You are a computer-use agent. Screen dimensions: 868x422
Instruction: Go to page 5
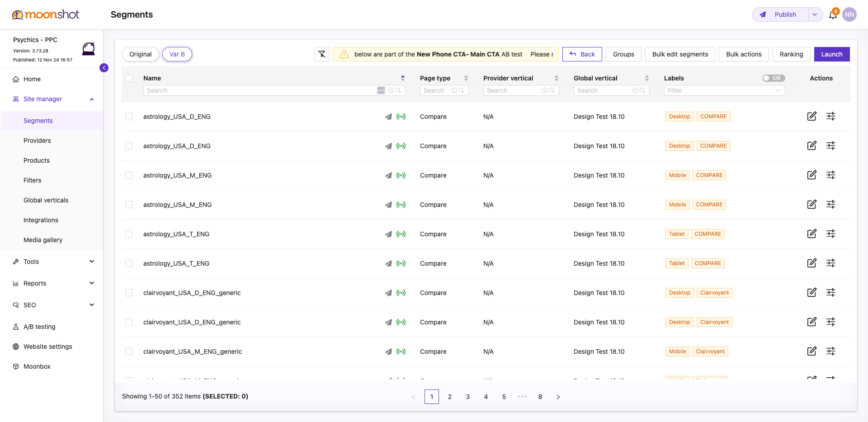504,397
